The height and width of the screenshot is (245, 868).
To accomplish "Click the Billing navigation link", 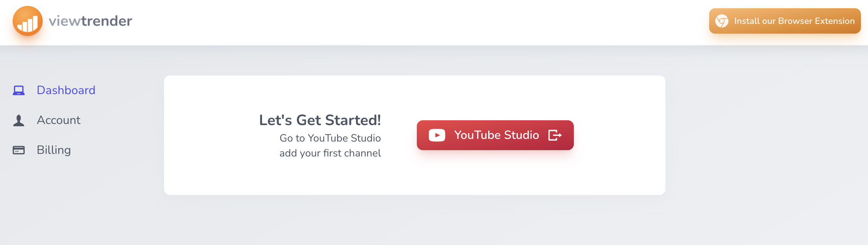I will [x=53, y=150].
